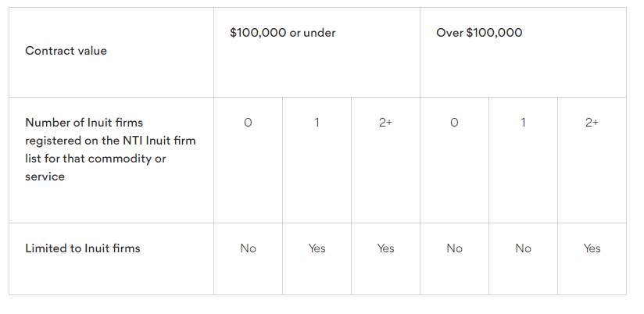Click the "Contract value" row label

coord(66,51)
